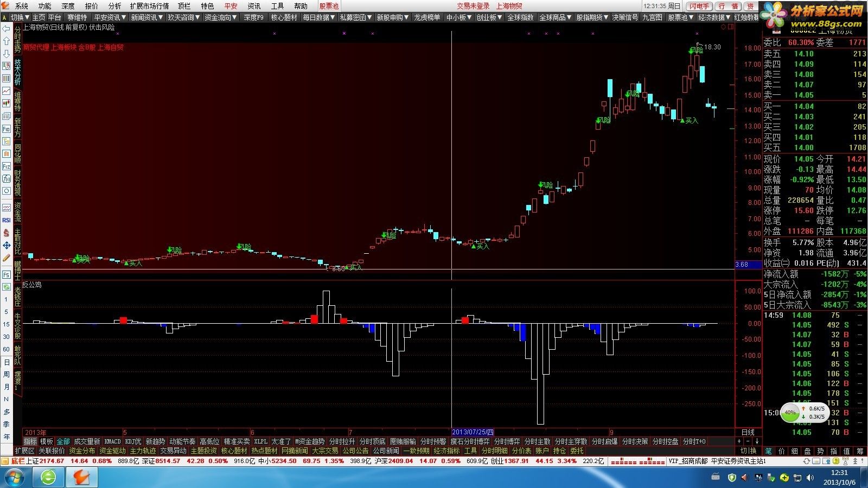Click the green 40% speed ball
This screenshot has width=868, height=488.
click(x=790, y=413)
